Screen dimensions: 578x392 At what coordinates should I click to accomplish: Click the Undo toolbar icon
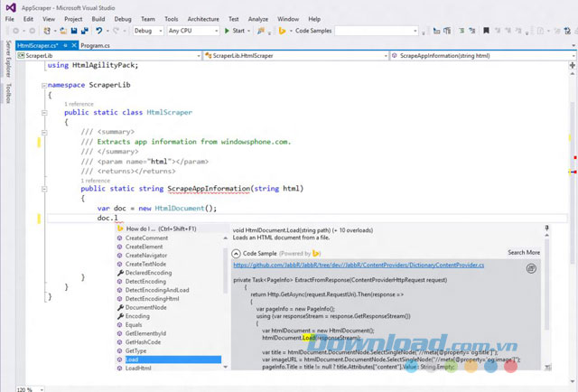click(99, 30)
